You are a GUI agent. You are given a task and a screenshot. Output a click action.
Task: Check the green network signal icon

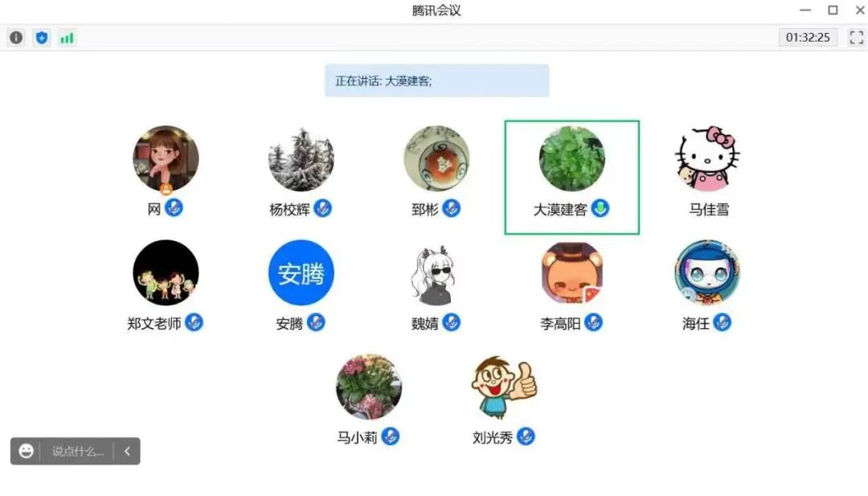[67, 39]
